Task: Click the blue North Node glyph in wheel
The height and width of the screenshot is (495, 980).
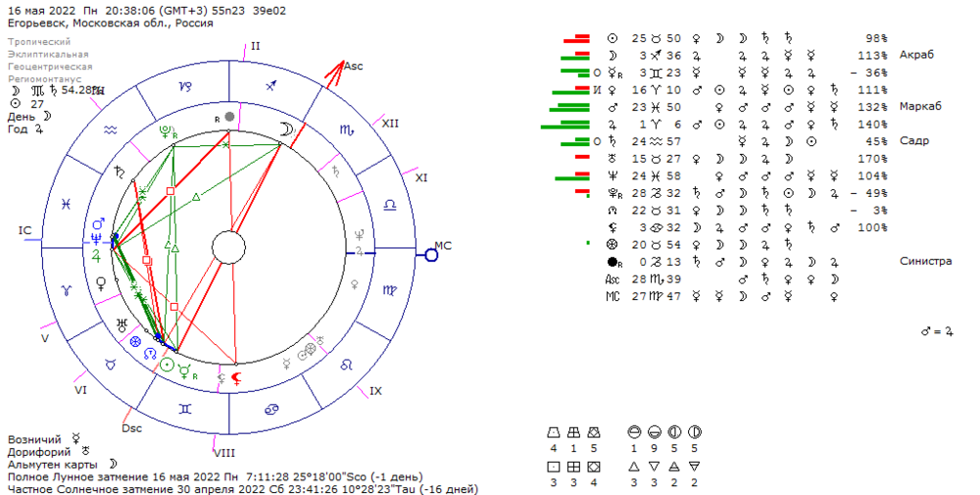Action: click(x=150, y=354)
